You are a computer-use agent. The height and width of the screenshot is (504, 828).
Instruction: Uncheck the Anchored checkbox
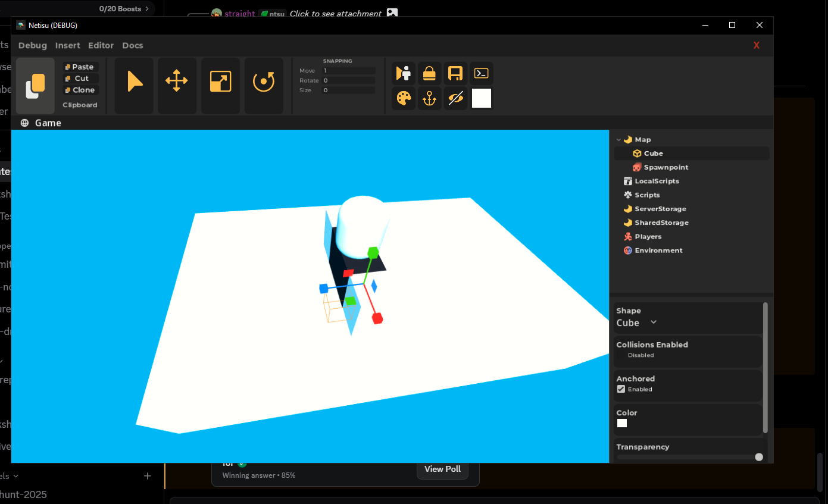pyautogui.click(x=621, y=389)
